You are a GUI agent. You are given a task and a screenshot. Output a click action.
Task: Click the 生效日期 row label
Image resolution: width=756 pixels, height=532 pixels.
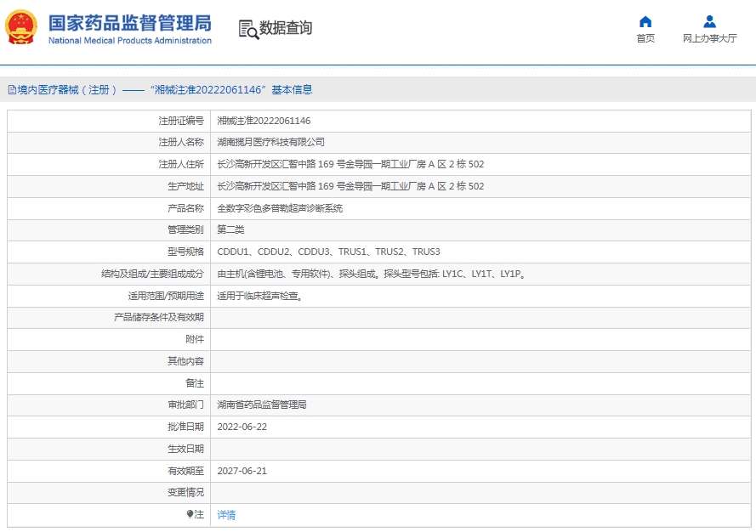185,449
